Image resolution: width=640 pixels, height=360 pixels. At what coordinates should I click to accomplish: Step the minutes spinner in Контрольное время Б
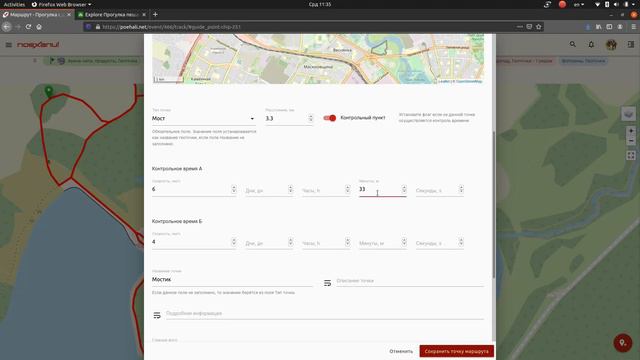404,242
